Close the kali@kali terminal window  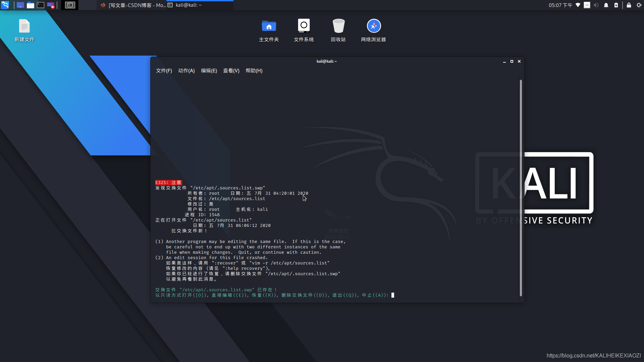coord(519,61)
